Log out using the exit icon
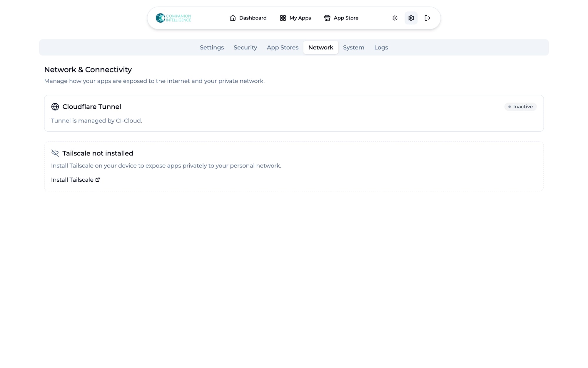Image resolution: width=588 pixels, height=368 pixels. pos(427,18)
